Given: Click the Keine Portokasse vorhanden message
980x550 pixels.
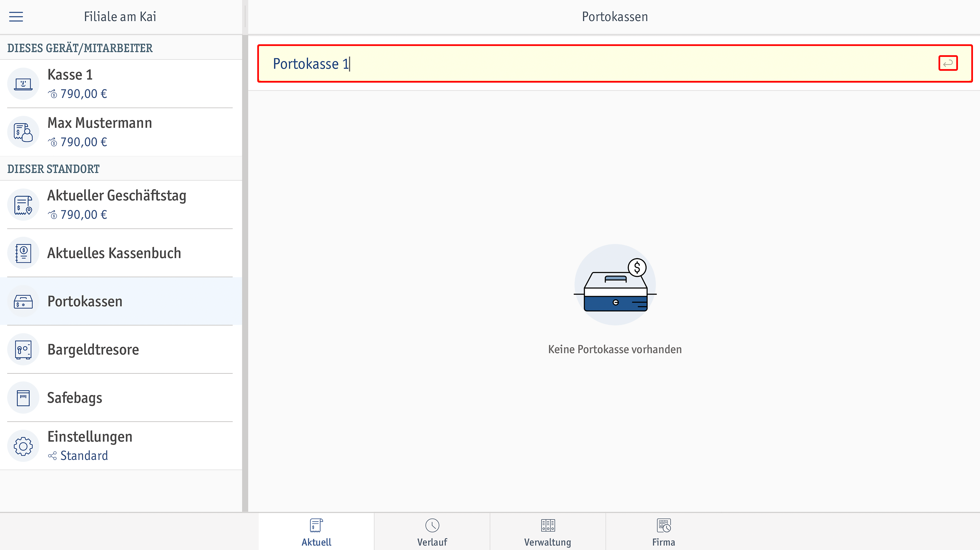Looking at the screenshot, I should coord(615,349).
